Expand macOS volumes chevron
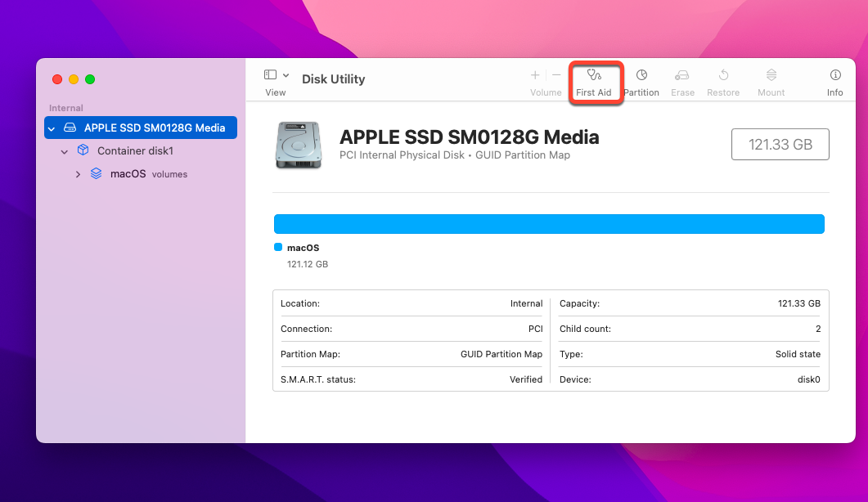868x502 pixels. coord(78,174)
